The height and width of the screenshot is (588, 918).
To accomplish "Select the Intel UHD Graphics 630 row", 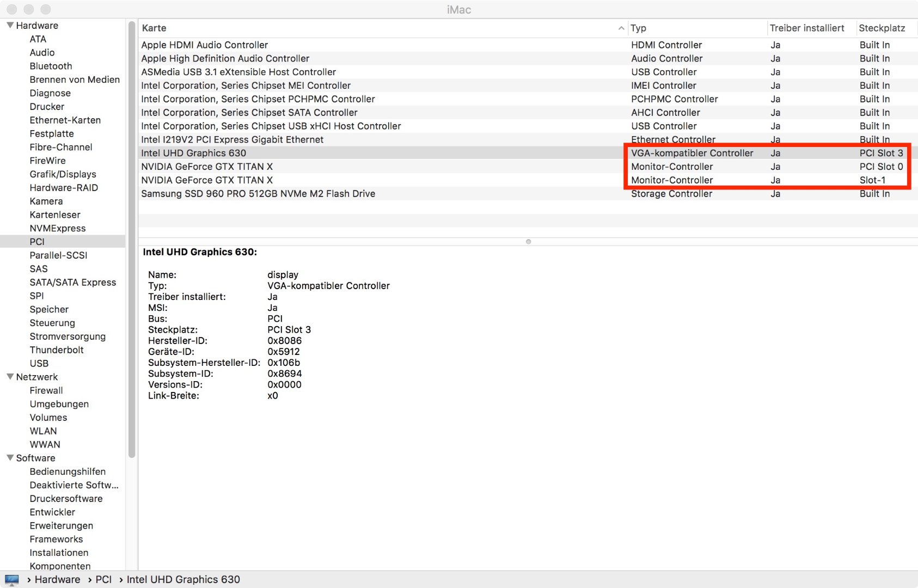I will coord(528,153).
